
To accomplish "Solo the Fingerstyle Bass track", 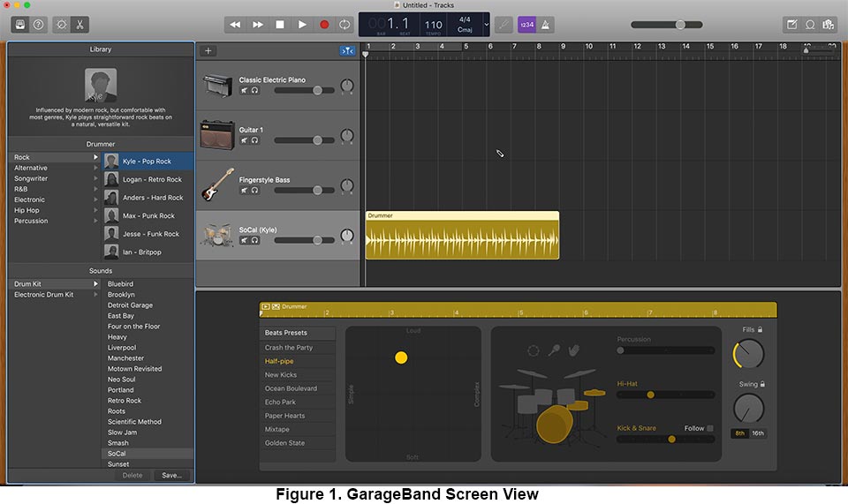I will click(x=254, y=190).
